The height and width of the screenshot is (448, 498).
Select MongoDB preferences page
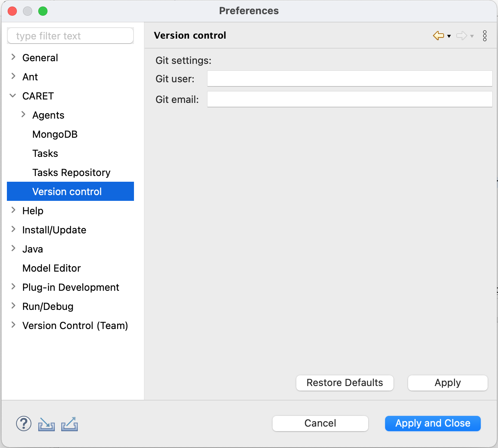[x=55, y=134]
